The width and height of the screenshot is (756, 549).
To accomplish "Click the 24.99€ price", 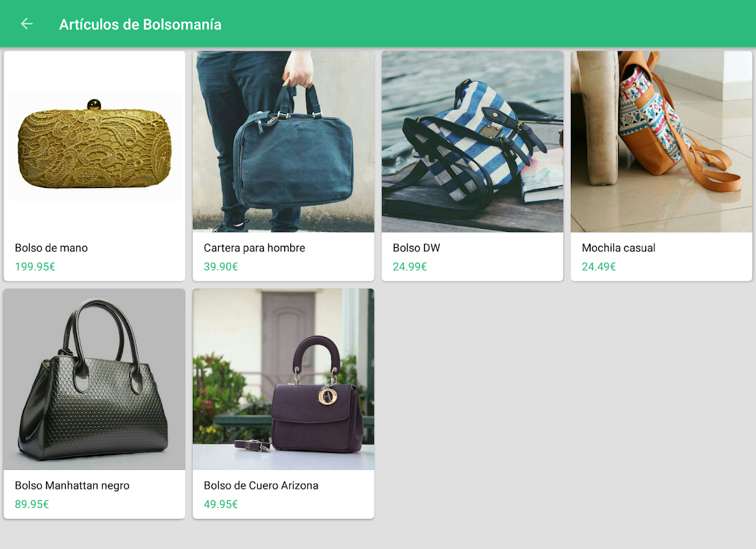I will point(410,266).
